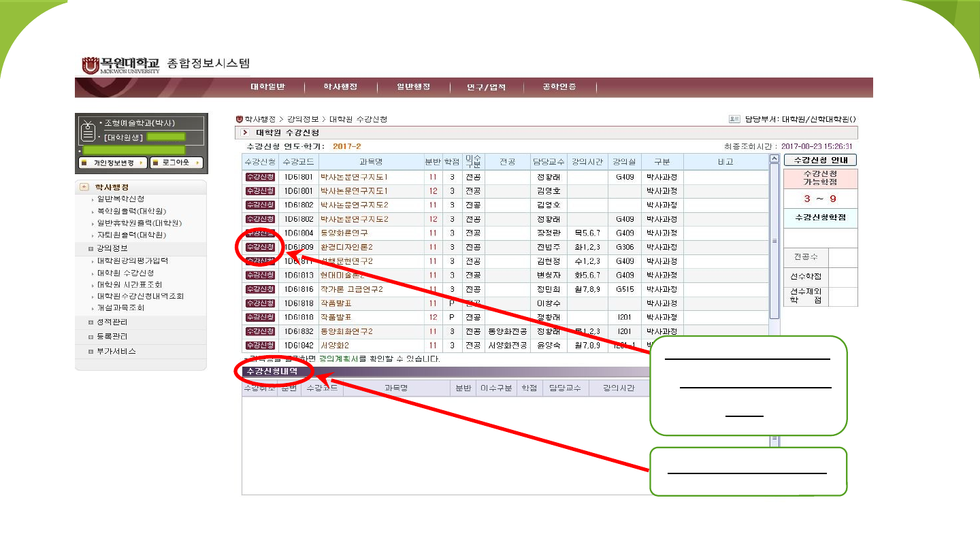Open the 연구/업적 top menu
The height and width of the screenshot is (551, 980).
click(486, 87)
